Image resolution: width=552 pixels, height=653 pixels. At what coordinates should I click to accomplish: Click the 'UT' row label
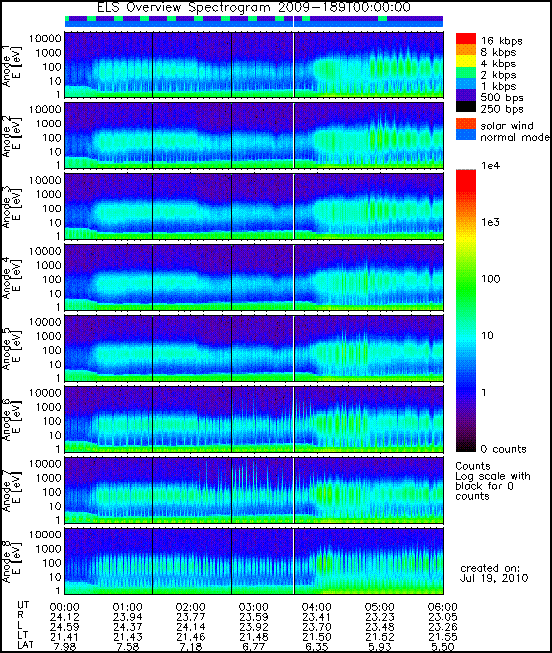click(23, 605)
